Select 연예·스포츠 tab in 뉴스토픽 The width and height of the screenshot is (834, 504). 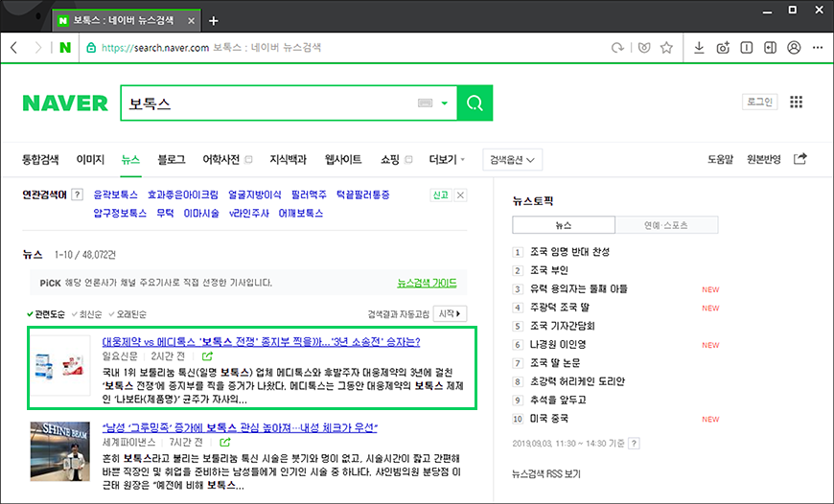pyautogui.click(x=666, y=225)
